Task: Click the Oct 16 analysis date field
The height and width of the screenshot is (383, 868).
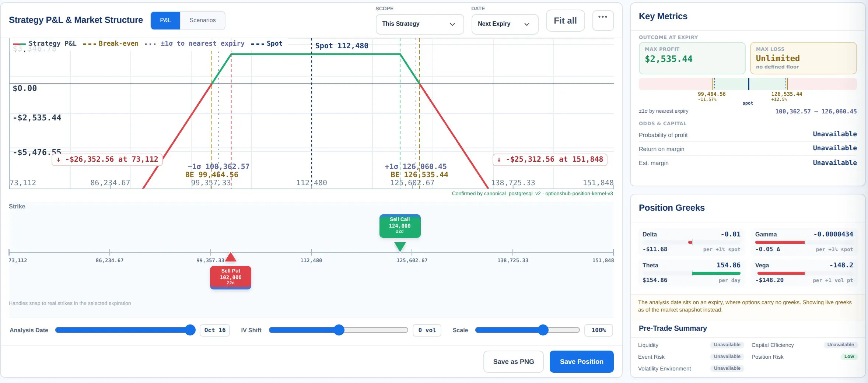Action: [215, 330]
